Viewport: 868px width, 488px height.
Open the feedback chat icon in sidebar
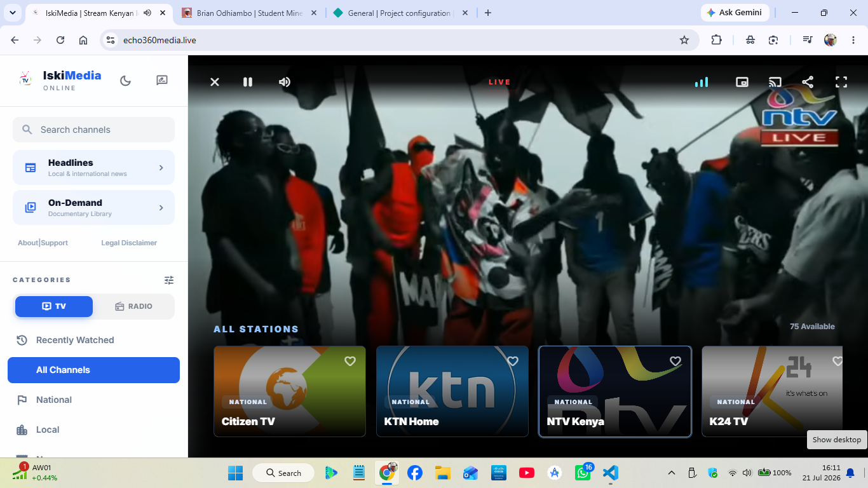pyautogui.click(x=162, y=81)
